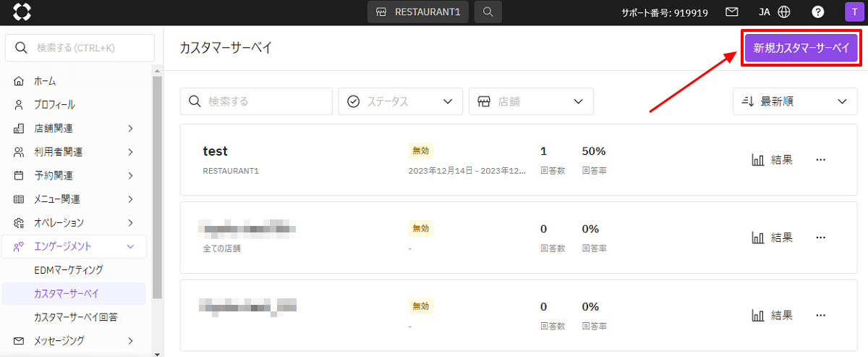Open the three-dot menu for test survey

(x=820, y=160)
